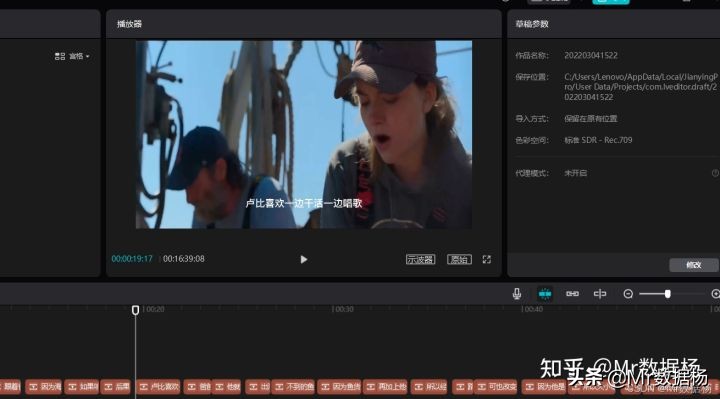This screenshot has width=720, height=399.
Task: Click the current timecode 00:00:19:17
Action: [132, 259]
